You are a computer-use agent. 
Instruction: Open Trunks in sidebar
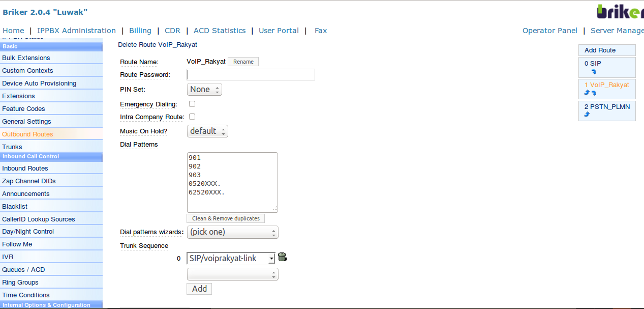(x=51, y=147)
